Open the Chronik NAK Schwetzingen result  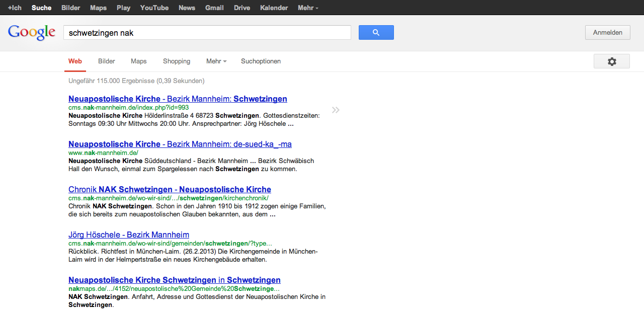pos(170,190)
